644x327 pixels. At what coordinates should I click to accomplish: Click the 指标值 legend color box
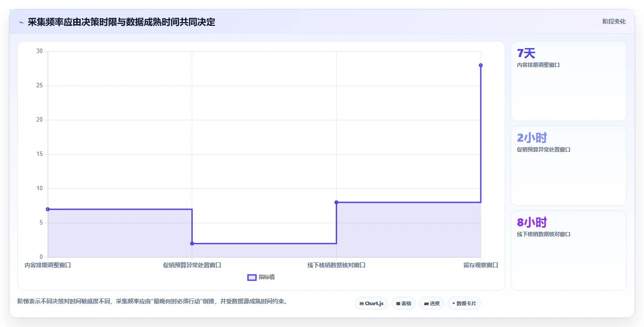click(x=252, y=278)
